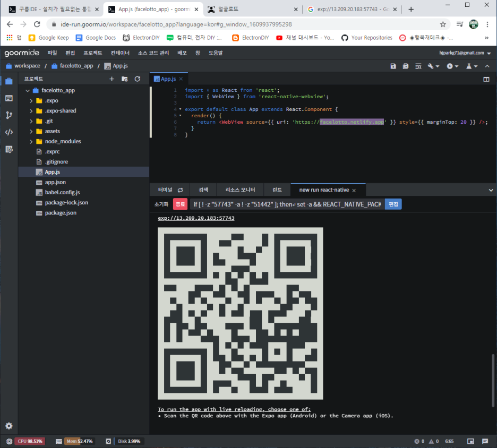Expand the .expo-shared folder

pos(31,111)
